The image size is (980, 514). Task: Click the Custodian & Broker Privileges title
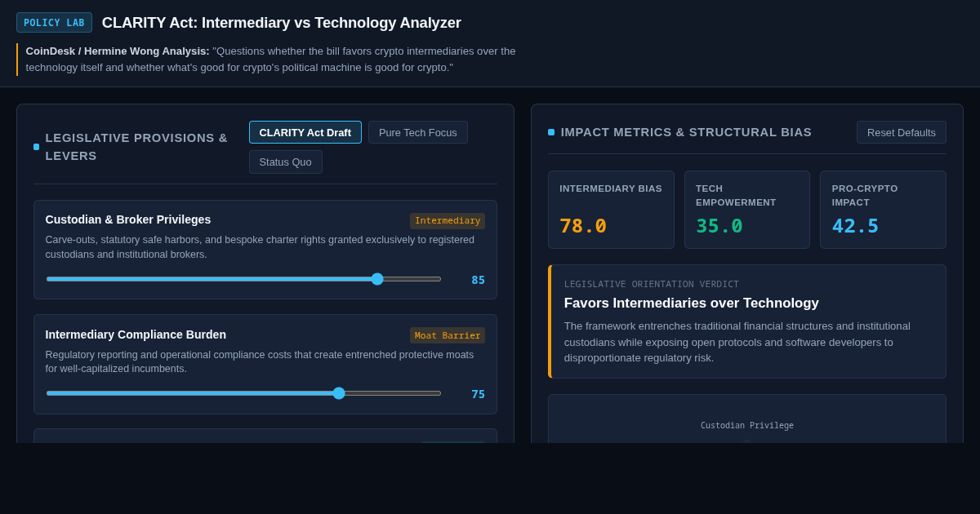tap(128, 219)
